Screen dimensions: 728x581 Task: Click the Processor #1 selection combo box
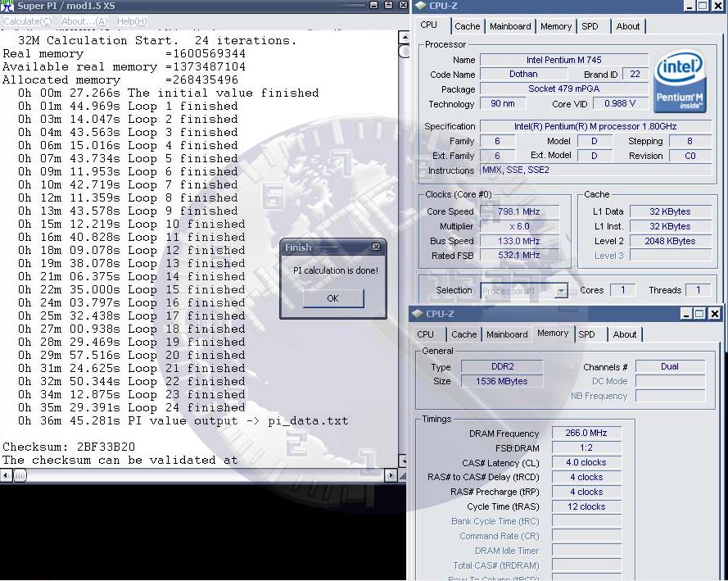pyautogui.click(x=524, y=291)
